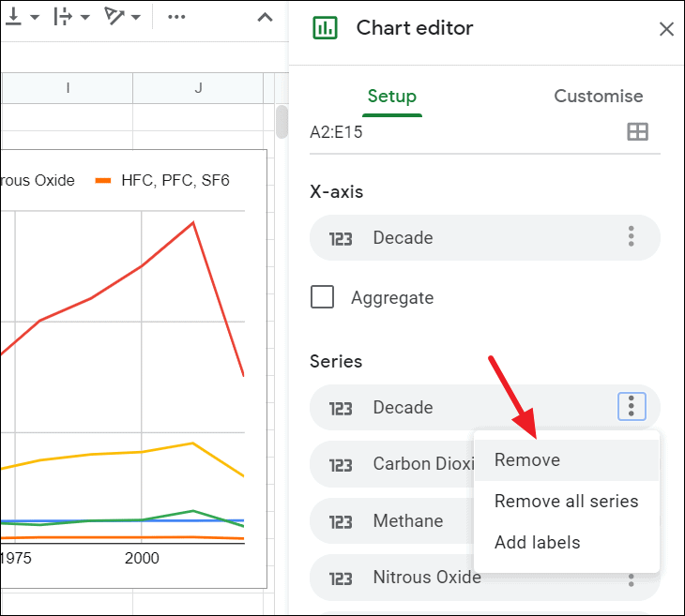Enable the Aggregate checkbox
The image size is (685, 616).
323,297
